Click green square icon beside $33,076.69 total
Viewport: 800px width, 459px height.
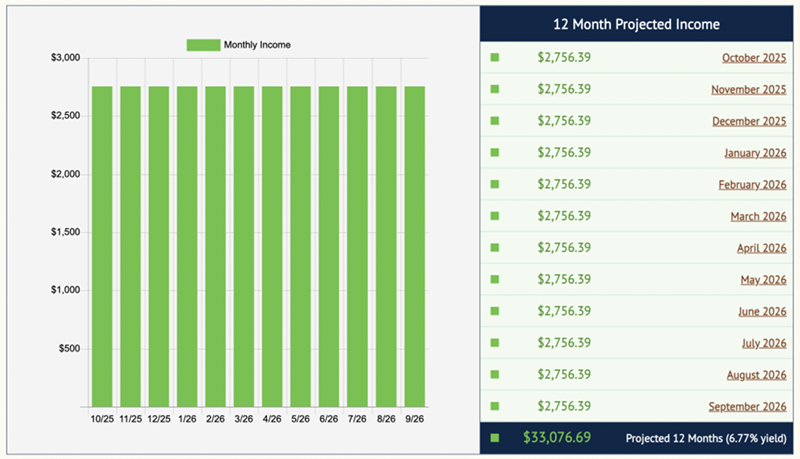coord(494,438)
